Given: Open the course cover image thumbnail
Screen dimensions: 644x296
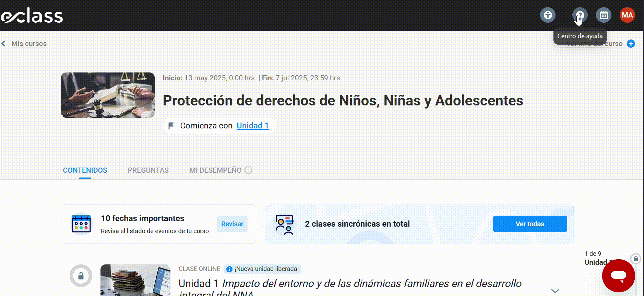Looking at the screenshot, I should click(108, 95).
